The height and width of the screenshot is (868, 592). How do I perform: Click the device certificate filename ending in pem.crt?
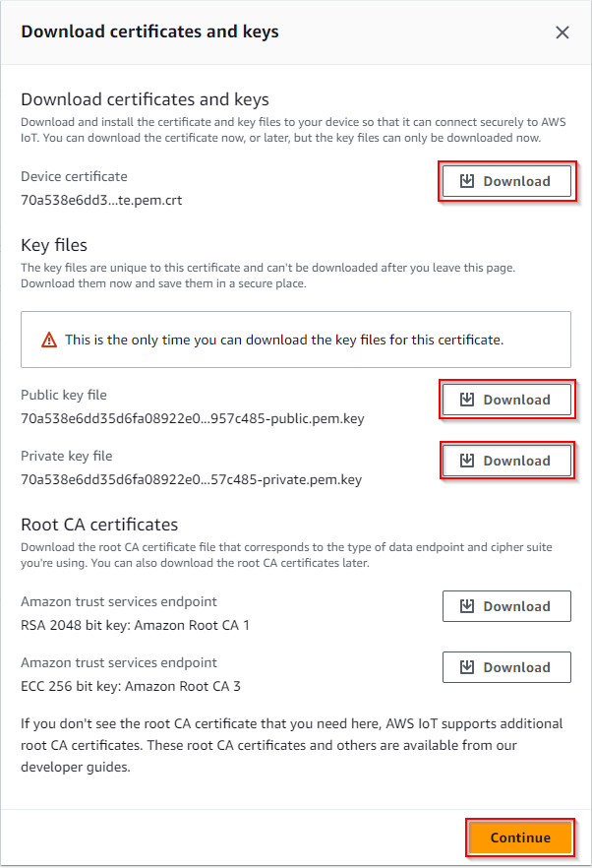coord(101,200)
